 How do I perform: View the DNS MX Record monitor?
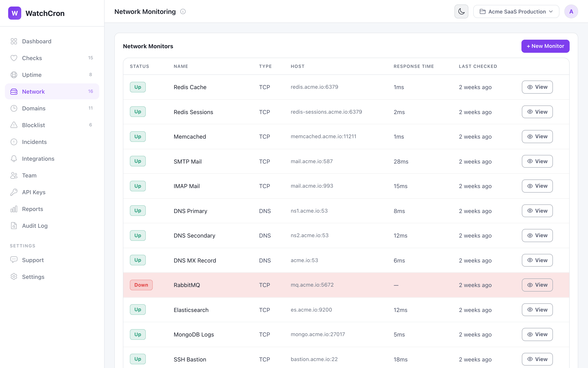coord(537,260)
